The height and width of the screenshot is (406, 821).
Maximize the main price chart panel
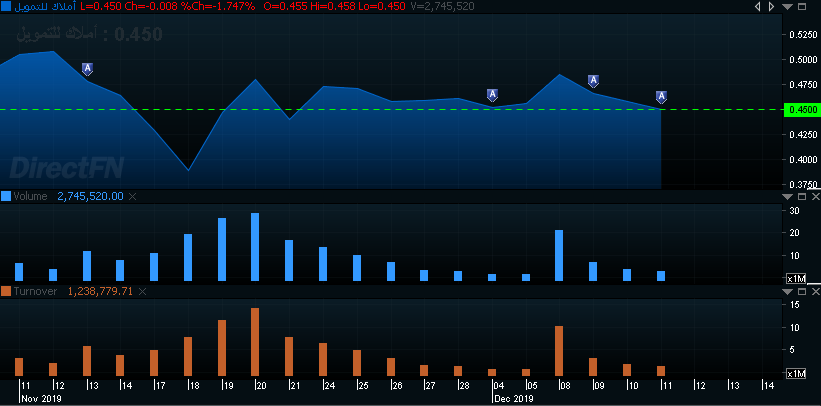(800, 7)
